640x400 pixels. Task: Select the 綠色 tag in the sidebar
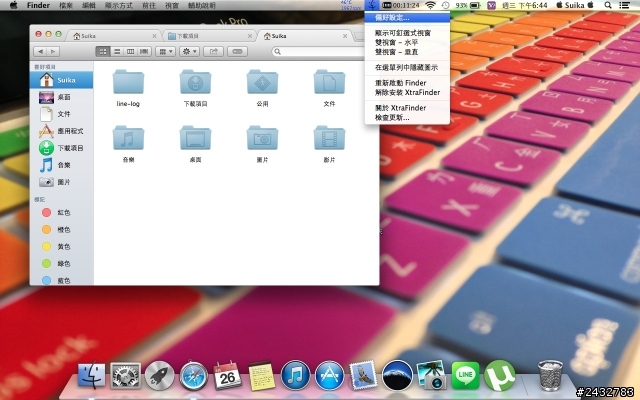(x=62, y=264)
